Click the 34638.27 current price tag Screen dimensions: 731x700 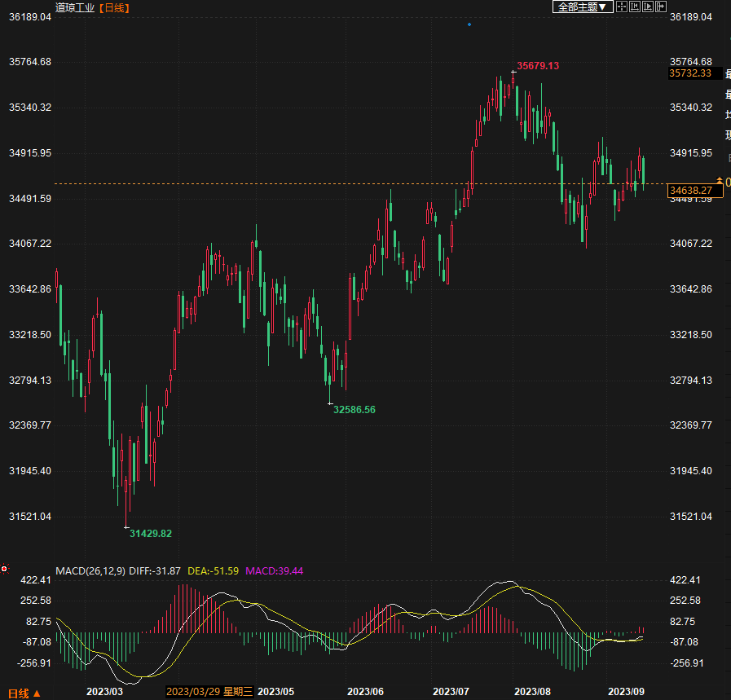point(691,191)
